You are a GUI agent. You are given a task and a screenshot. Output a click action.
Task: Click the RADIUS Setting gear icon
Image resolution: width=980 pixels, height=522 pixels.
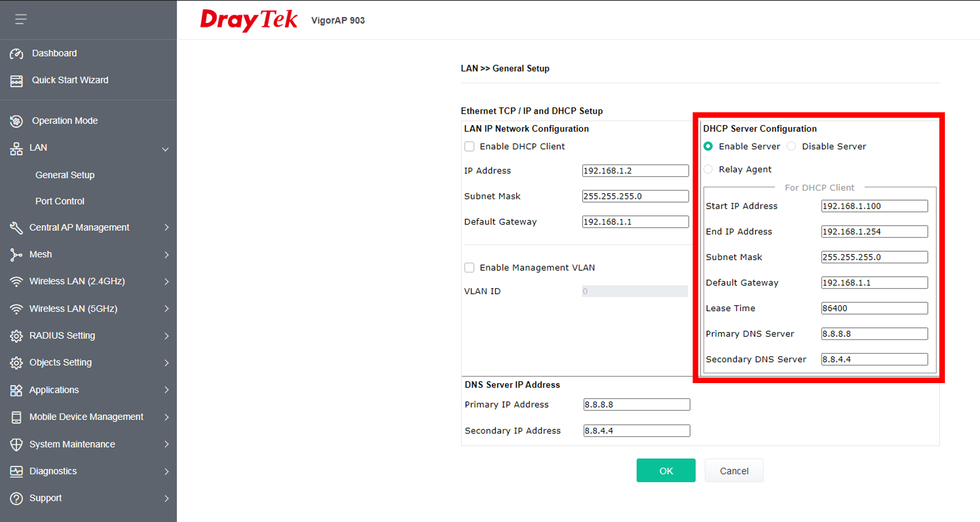(16, 336)
